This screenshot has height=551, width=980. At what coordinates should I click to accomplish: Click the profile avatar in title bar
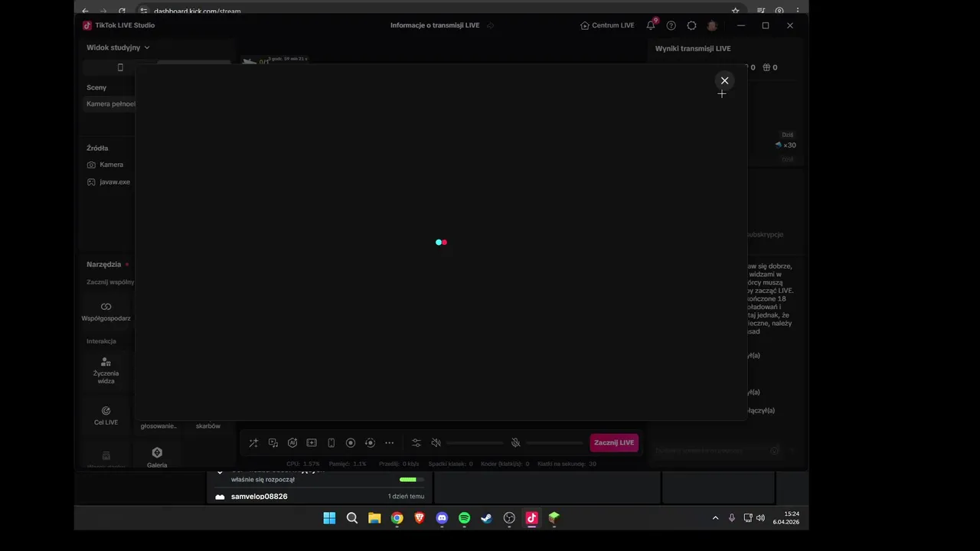click(712, 25)
